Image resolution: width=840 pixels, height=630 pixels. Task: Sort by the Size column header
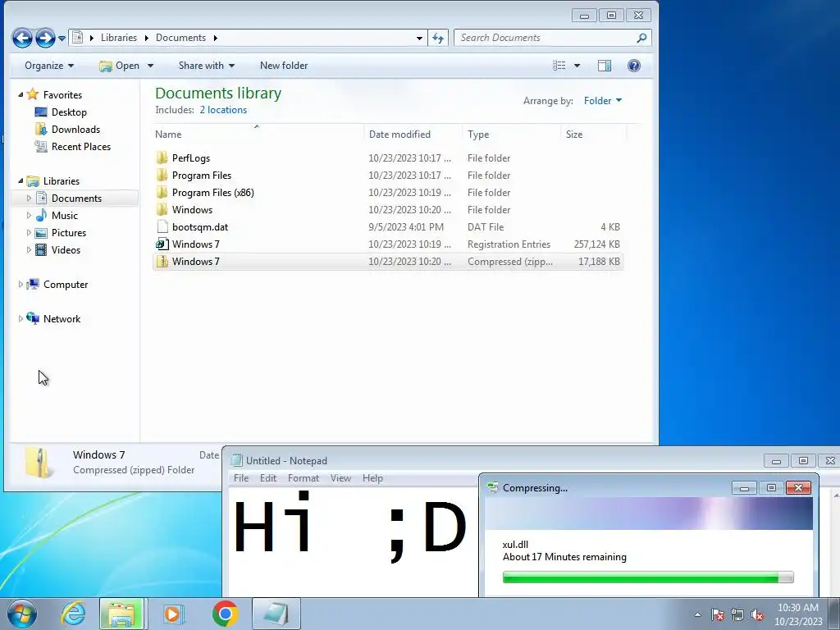(x=594, y=134)
